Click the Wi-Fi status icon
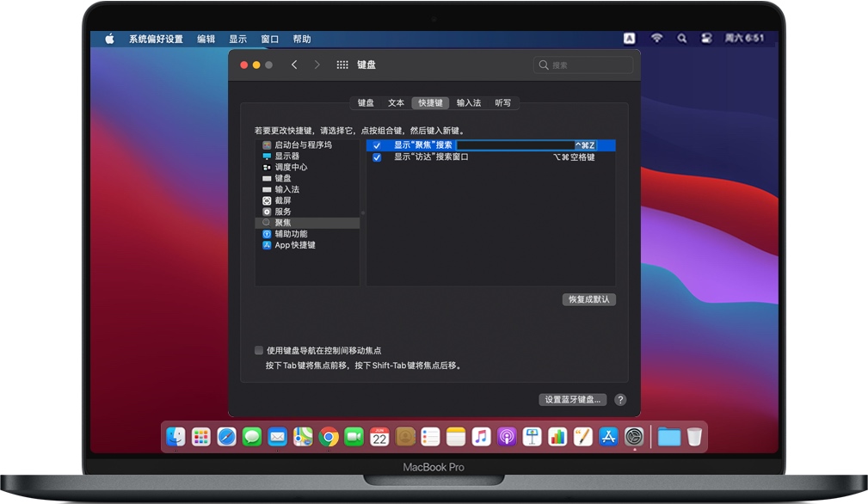 tap(656, 38)
